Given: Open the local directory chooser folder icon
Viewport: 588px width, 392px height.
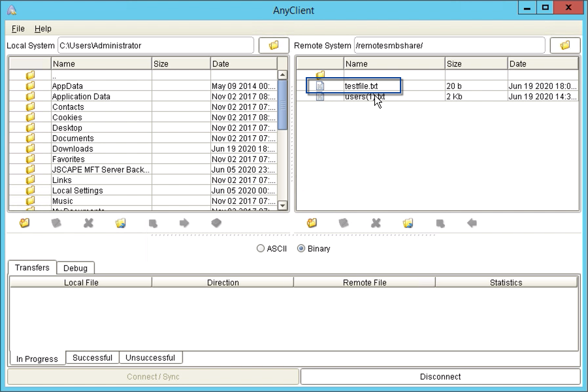Looking at the screenshot, I should [273, 45].
